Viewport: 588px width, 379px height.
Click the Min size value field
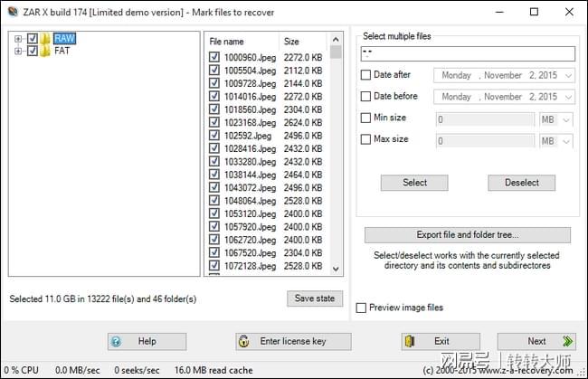[x=485, y=120]
